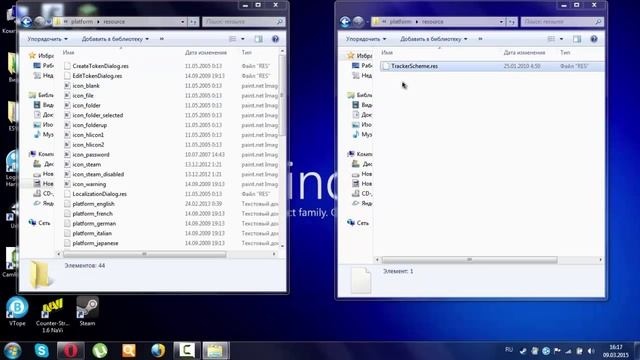Select the icon_password file
The height and width of the screenshot is (360, 640).
[91, 155]
